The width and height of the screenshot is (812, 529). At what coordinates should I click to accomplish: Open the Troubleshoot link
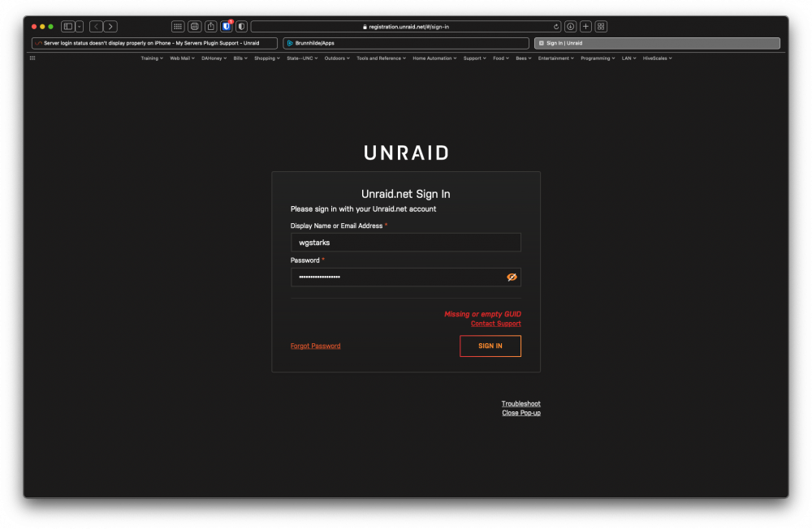coord(520,404)
